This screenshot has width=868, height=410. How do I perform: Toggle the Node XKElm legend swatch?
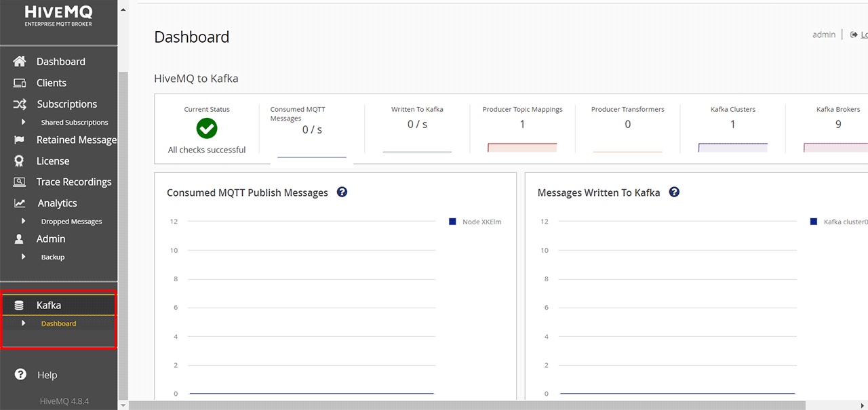(452, 221)
